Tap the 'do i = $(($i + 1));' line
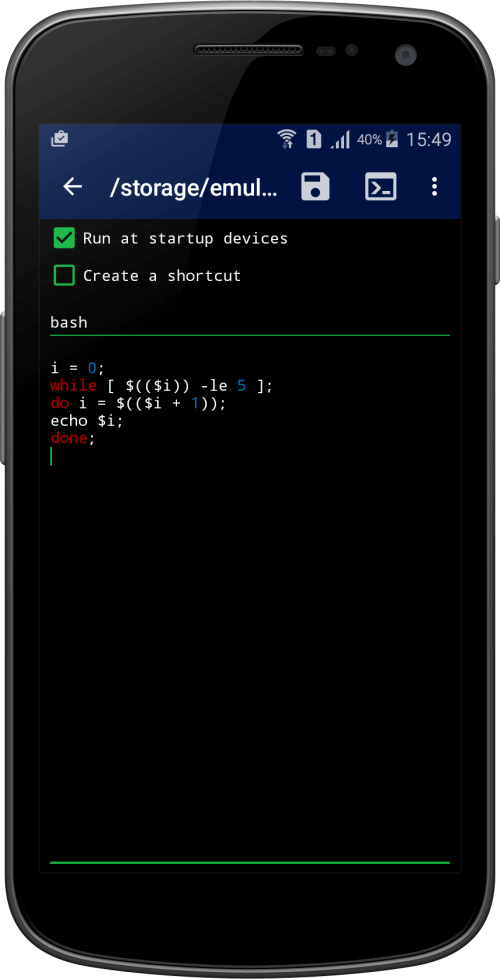Image resolution: width=500 pixels, height=979 pixels. click(138, 404)
